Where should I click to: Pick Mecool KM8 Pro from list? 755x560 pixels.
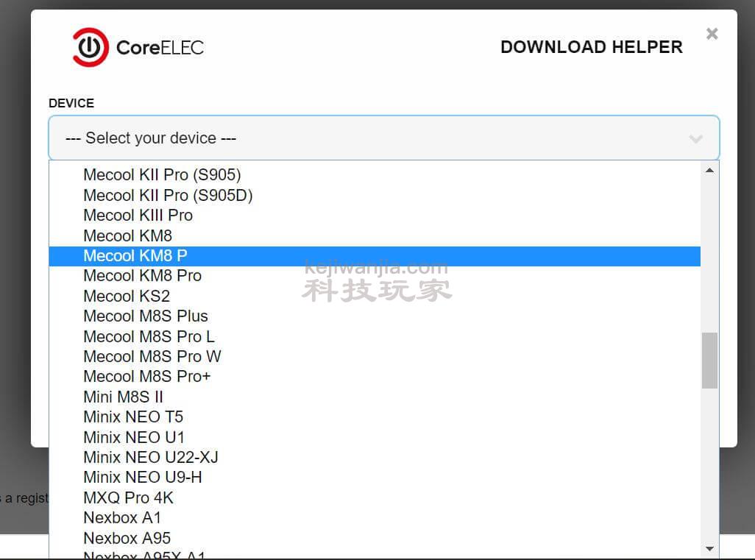point(375,275)
